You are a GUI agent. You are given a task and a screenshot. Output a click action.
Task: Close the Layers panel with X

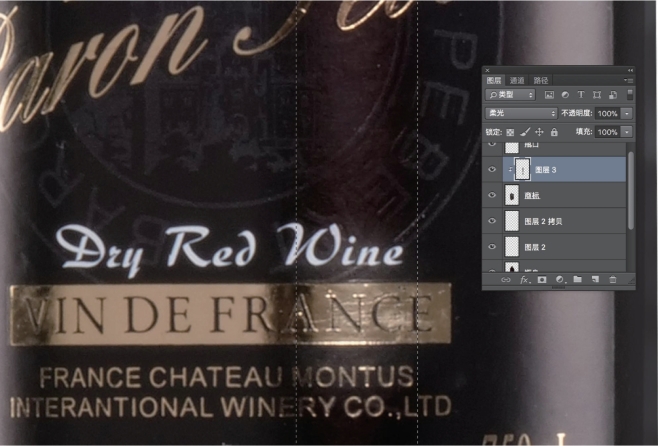(487, 70)
